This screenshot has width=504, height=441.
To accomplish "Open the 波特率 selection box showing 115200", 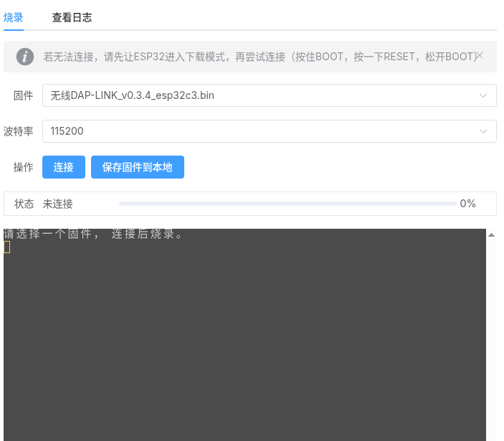I will [x=258, y=131].
